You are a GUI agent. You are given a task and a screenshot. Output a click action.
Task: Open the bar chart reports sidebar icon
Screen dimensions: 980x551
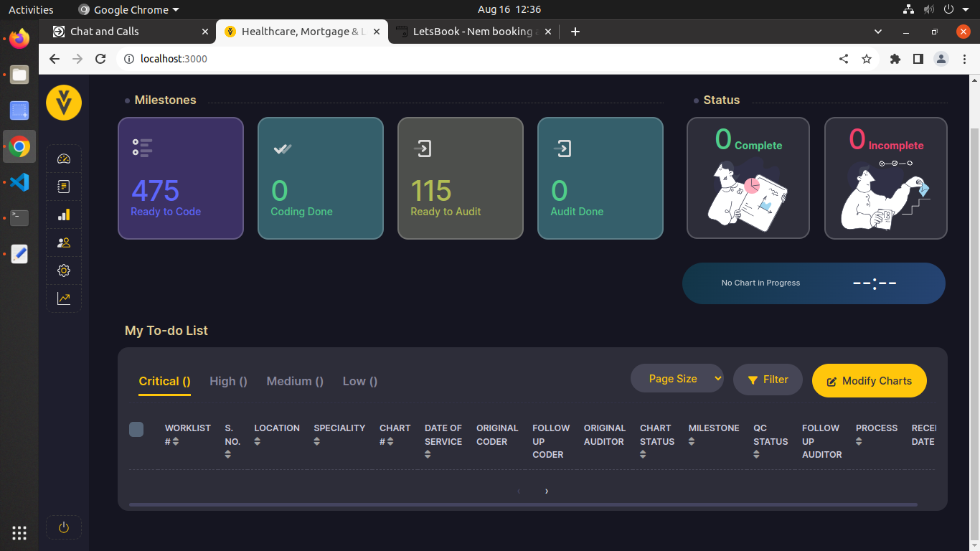(x=64, y=215)
